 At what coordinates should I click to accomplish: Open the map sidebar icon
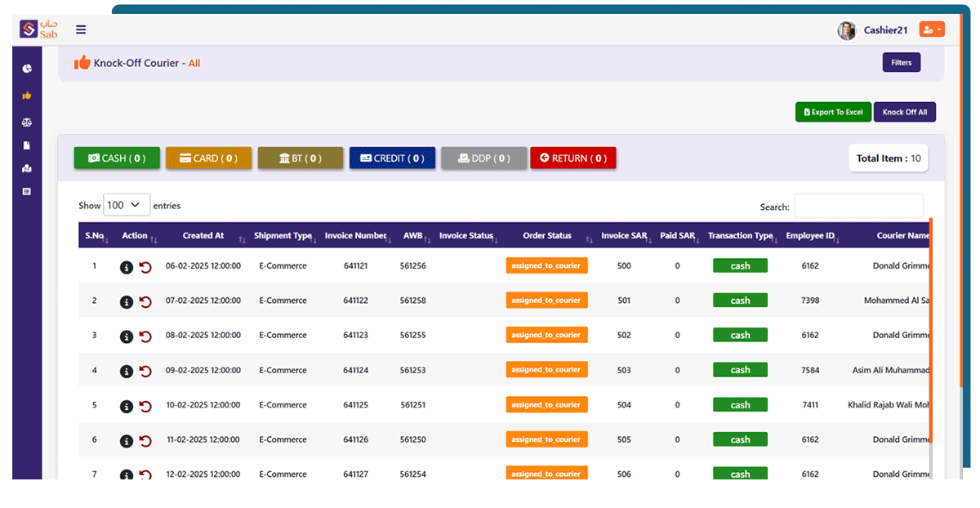tap(27, 169)
